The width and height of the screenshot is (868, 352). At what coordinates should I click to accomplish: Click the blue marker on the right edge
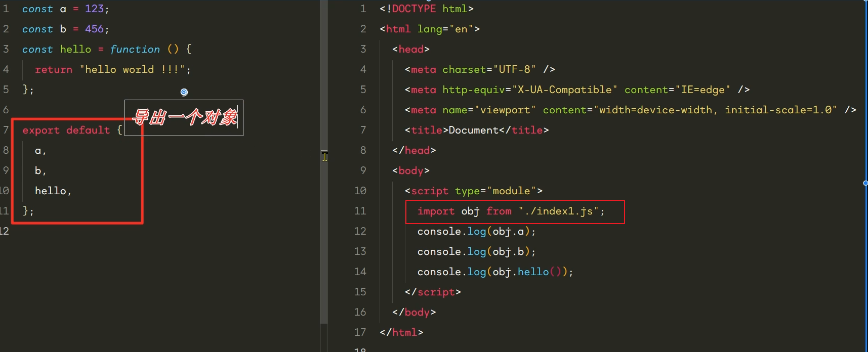click(865, 183)
